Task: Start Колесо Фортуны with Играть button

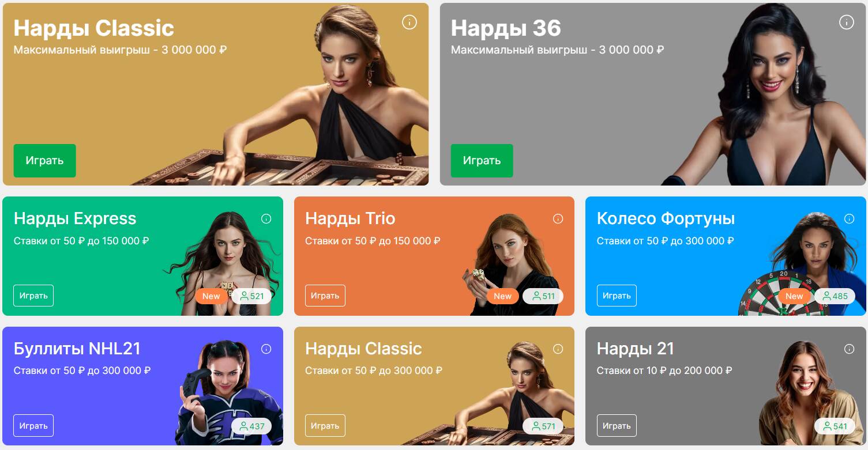Action: [x=617, y=296]
